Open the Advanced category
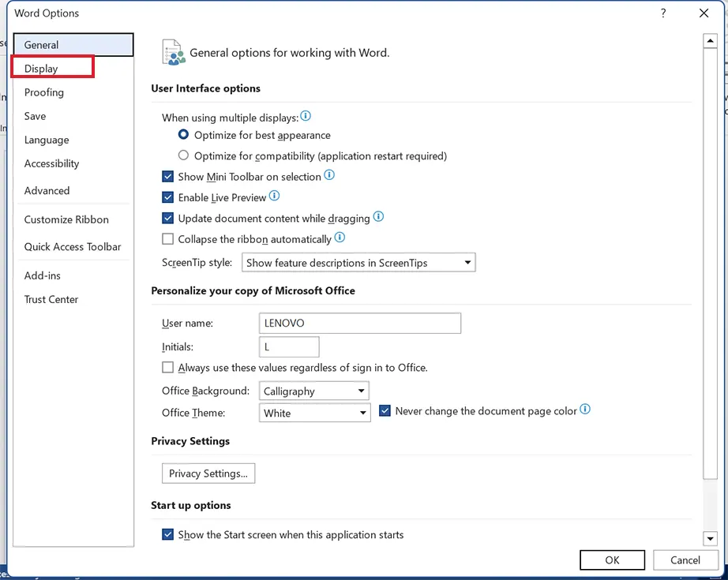Image resolution: width=728 pixels, height=580 pixels. pyautogui.click(x=73, y=191)
